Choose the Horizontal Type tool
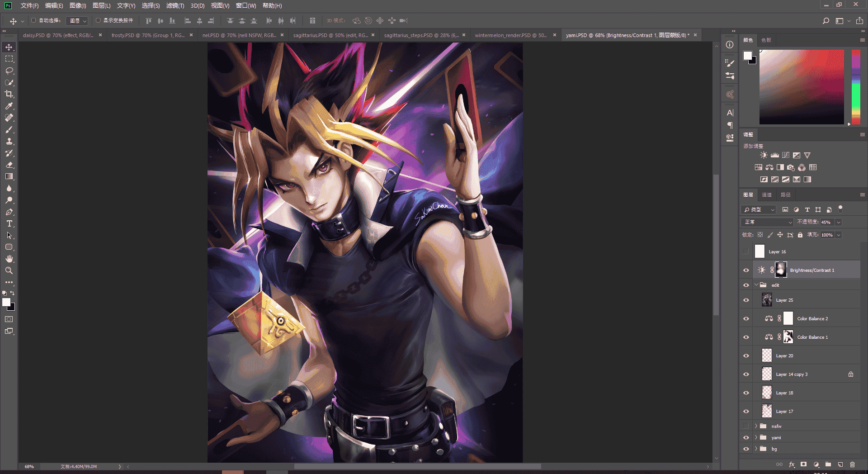The height and width of the screenshot is (474, 868). [9, 223]
